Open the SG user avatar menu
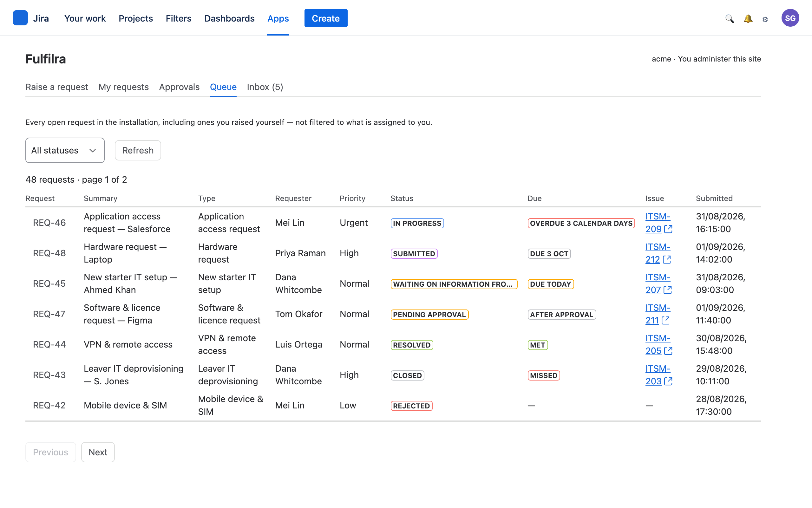This screenshot has height=508, width=812. coord(790,18)
